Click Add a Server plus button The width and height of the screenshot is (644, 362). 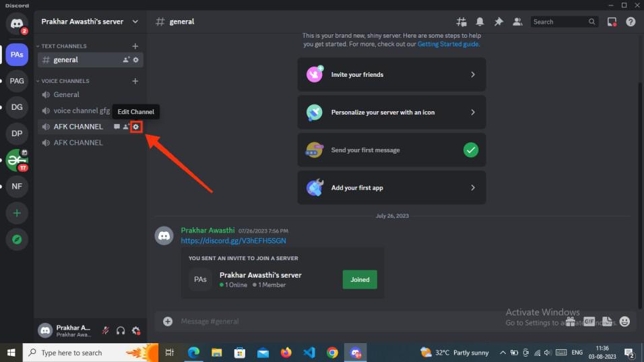pyautogui.click(x=17, y=213)
